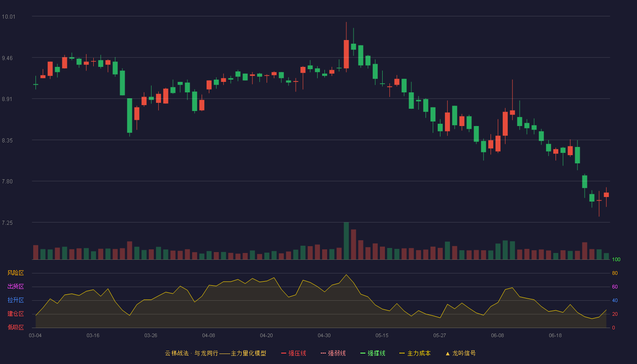637x364 pixels.
Task: Click the 03-04 date label
Action: 35,335
